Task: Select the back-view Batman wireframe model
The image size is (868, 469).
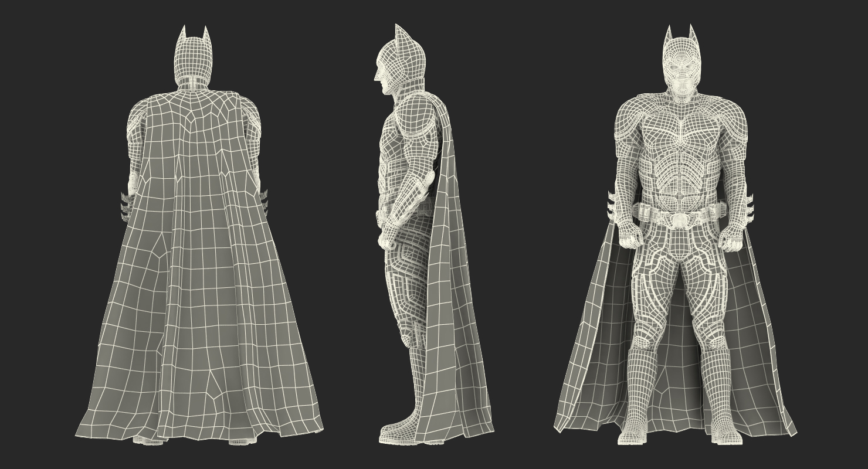Action: (198, 235)
